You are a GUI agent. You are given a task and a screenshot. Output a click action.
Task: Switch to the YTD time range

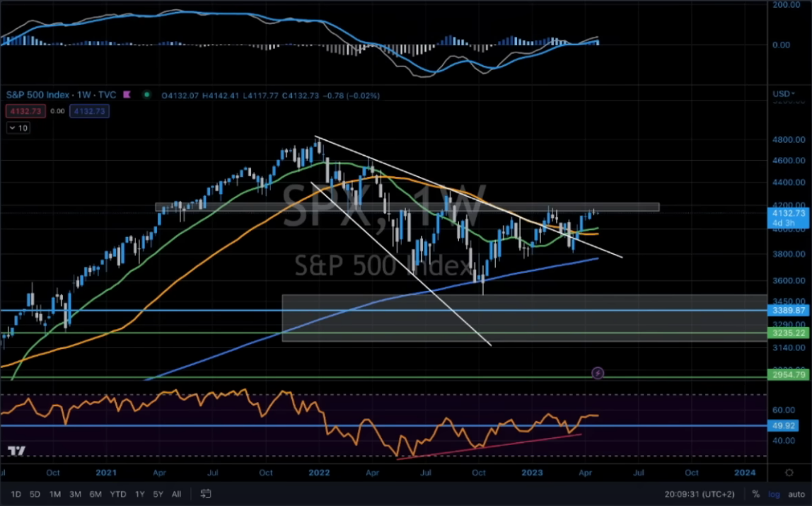117,494
